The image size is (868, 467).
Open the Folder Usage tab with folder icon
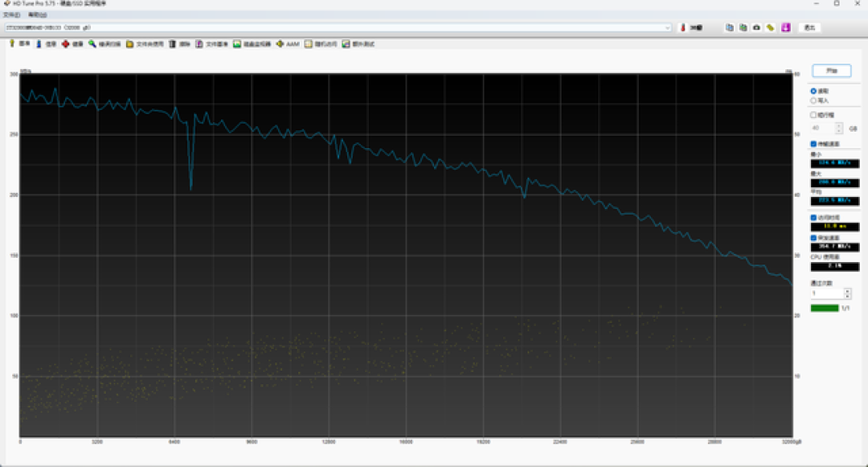click(145, 43)
